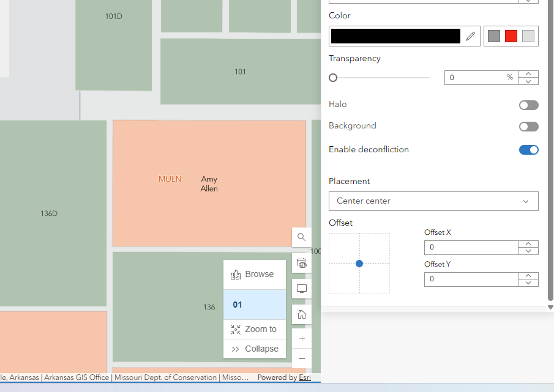The image size is (554, 392).
Task: Increase the Offset X value arrow
Action: click(528, 244)
